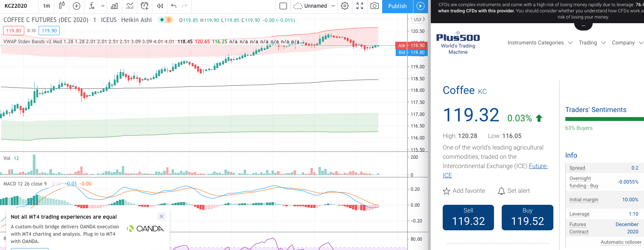
Task: Enter fullscreen chart mode
Action: click(x=360, y=6)
